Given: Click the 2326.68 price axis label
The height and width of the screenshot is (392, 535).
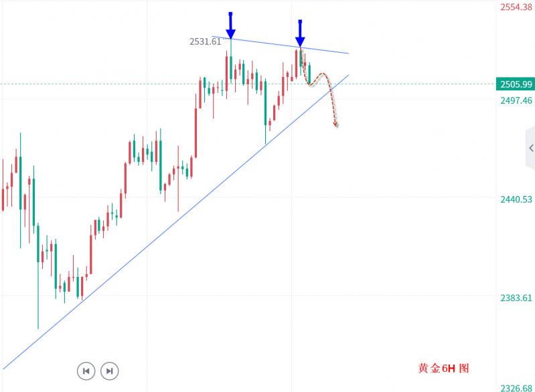Looking at the screenshot, I should tap(515, 388).
